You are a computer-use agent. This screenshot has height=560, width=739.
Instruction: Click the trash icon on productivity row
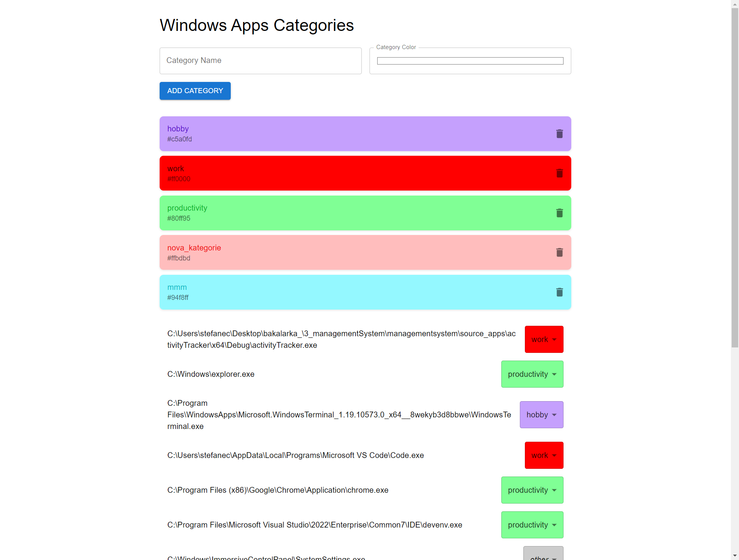[559, 213]
